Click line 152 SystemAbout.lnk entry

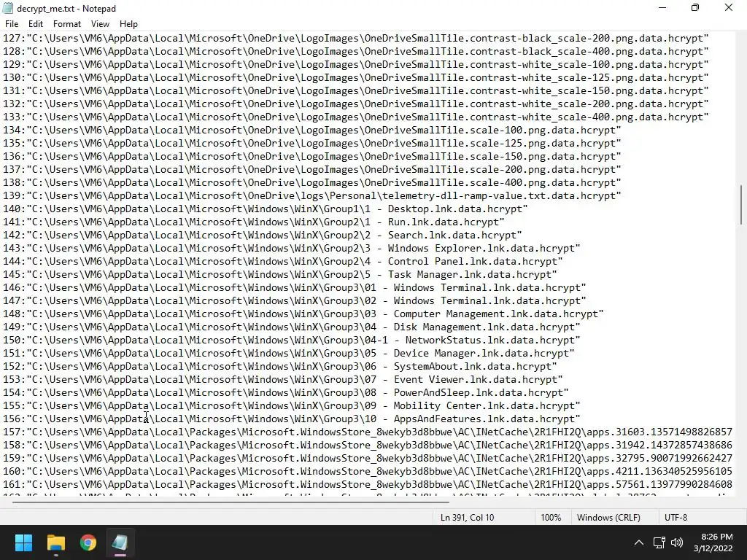pos(280,366)
